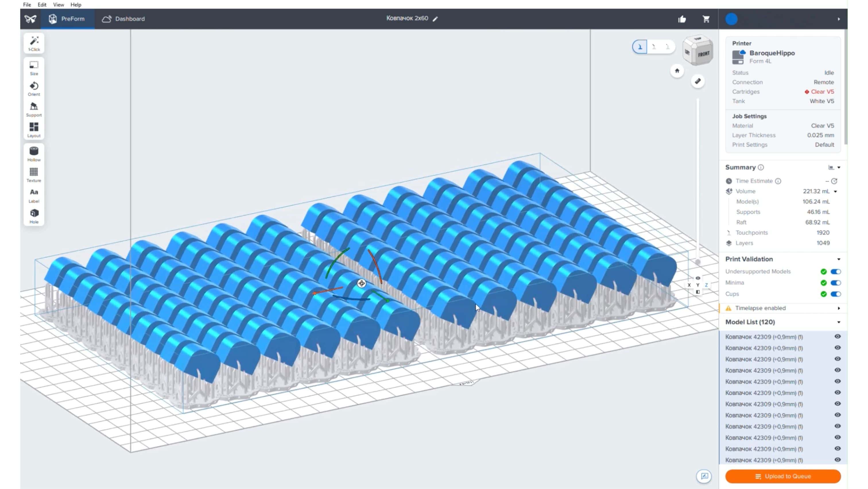Open the Hole tool
The height and width of the screenshot is (489, 868).
(x=34, y=215)
